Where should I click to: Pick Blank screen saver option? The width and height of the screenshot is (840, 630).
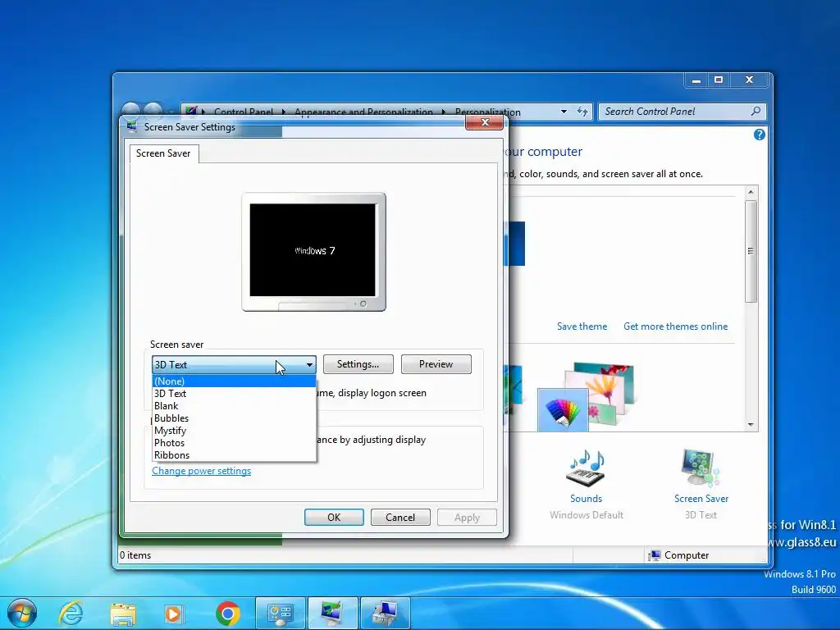[234, 405]
